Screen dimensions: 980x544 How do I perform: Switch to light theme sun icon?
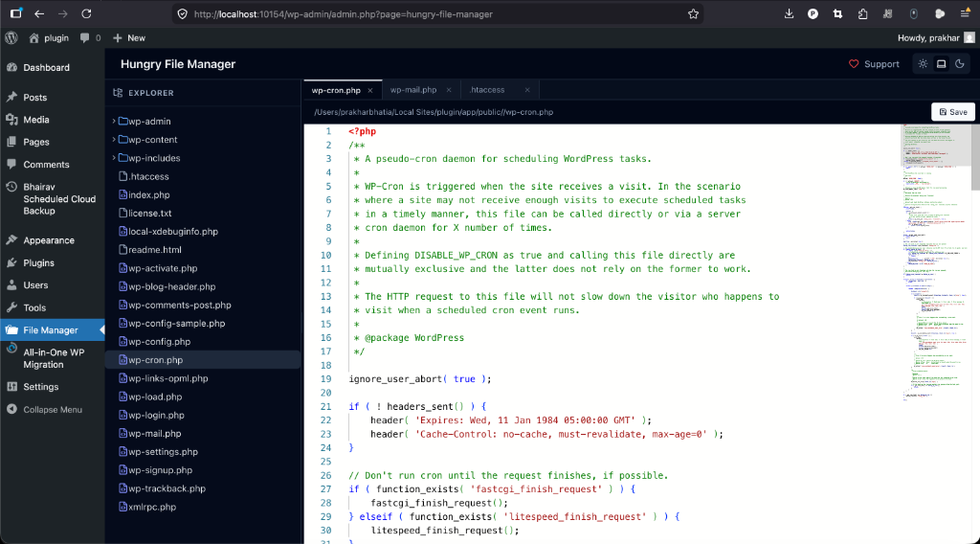pyautogui.click(x=923, y=64)
